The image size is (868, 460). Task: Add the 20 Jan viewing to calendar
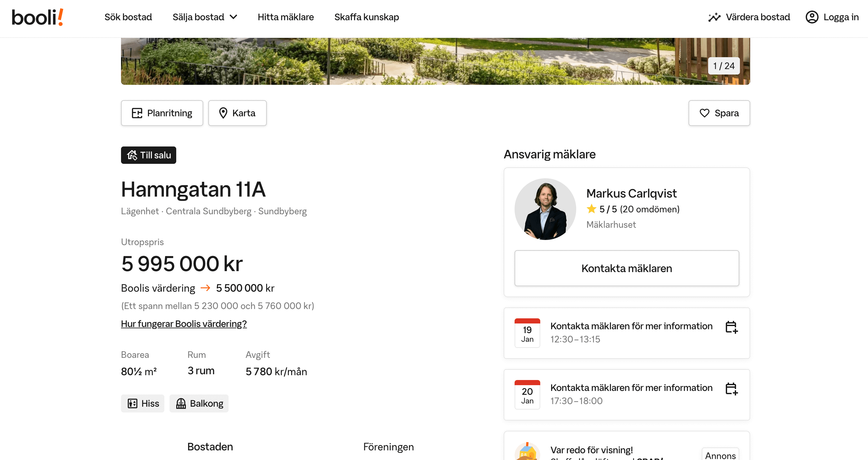(731, 389)
